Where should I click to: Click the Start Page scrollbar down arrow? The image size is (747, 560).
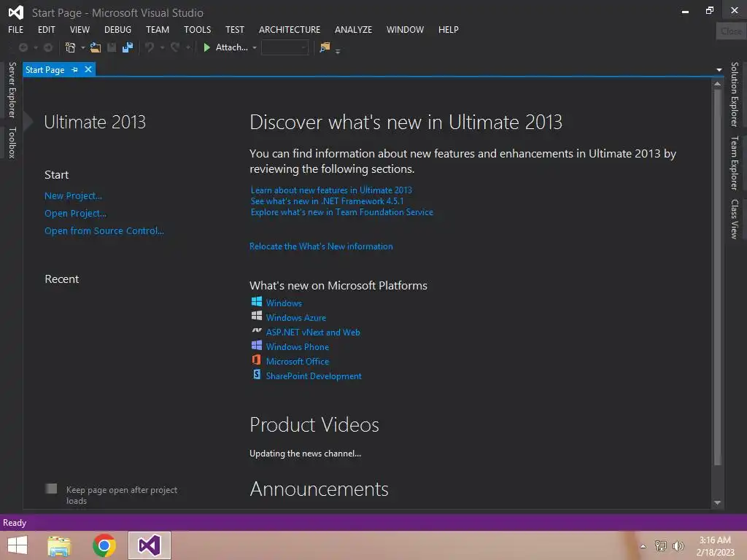tap(718, 502)
